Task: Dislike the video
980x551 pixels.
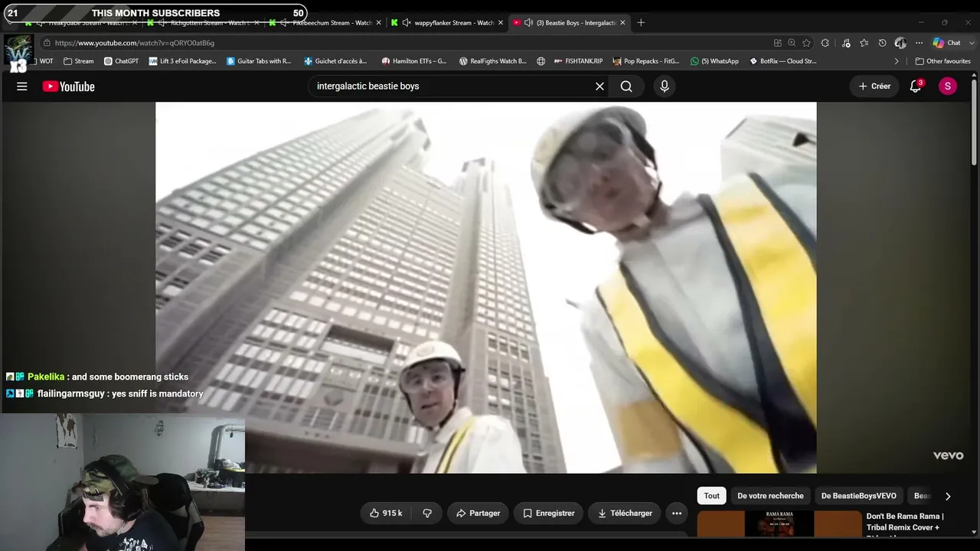Action: 427,514
